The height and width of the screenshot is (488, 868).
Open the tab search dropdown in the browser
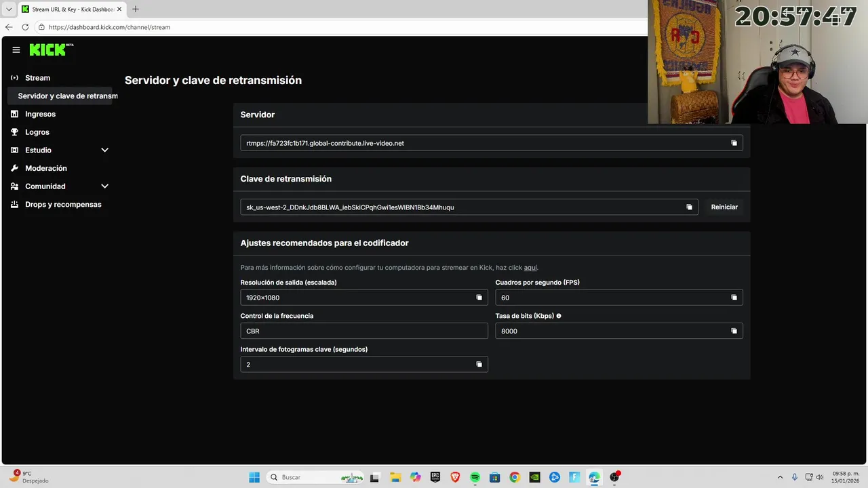tap(9, 9)
